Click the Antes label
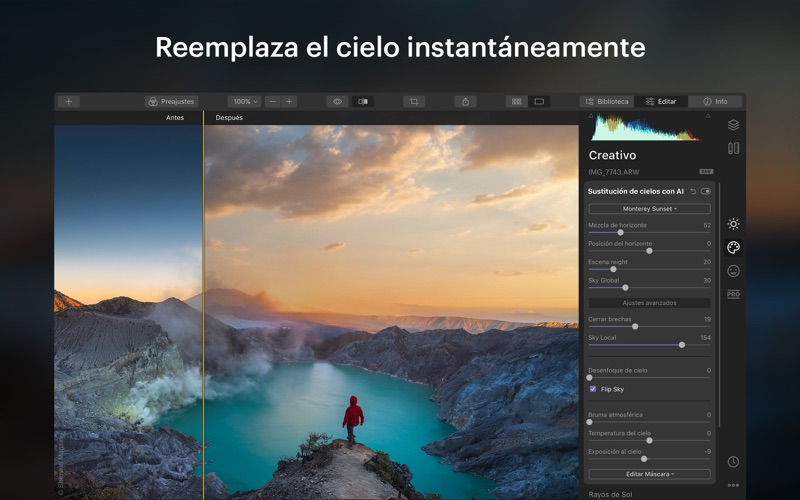 point(174,117)
